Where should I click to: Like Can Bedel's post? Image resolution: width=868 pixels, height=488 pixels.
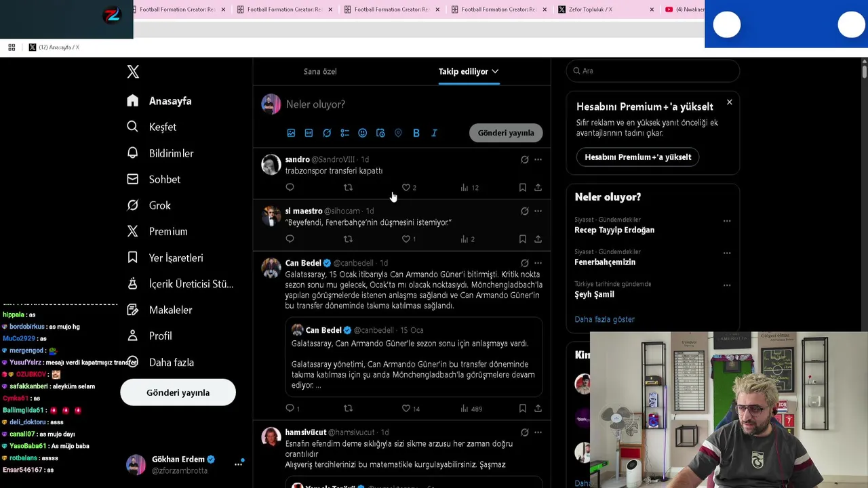point(406,408)
